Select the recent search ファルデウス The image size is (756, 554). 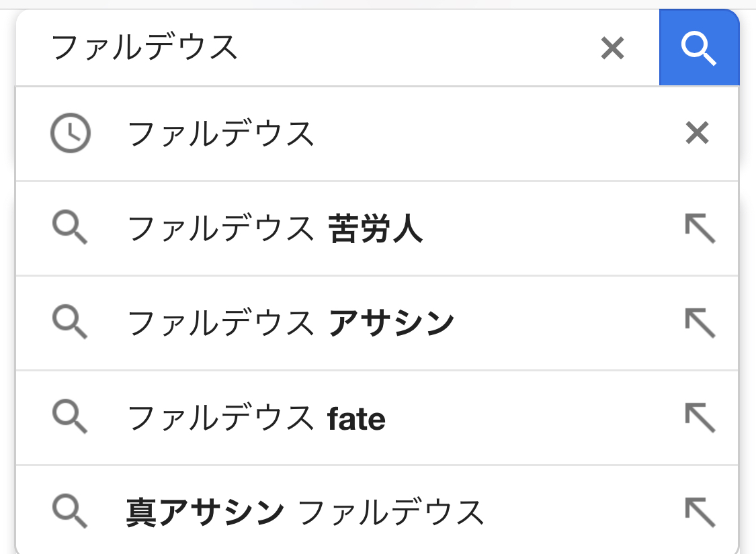pyautogui.click(x=221, y=134)
